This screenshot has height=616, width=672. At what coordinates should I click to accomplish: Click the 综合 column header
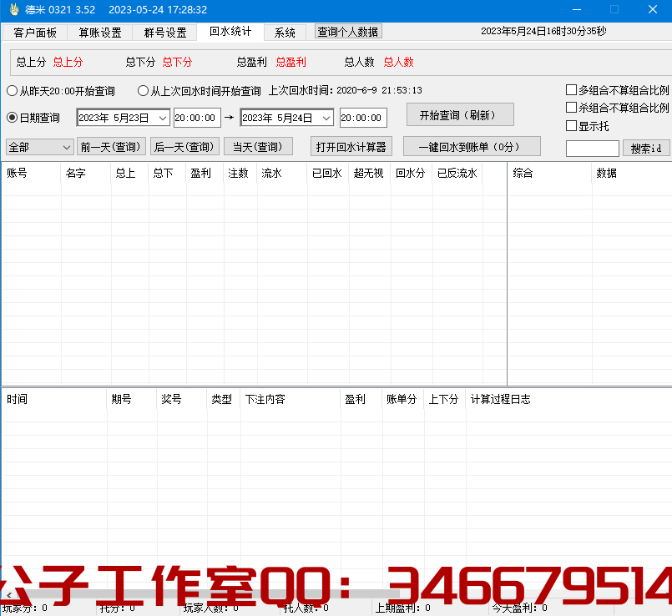click(x=550, y=173)
